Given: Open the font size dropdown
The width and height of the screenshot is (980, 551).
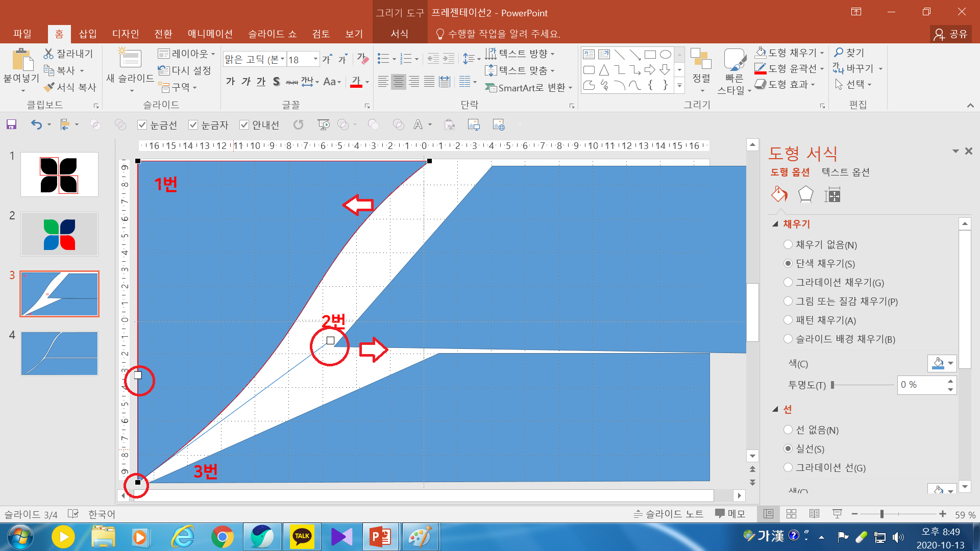Looking at the screenshot, I should [x=315, y=59].
